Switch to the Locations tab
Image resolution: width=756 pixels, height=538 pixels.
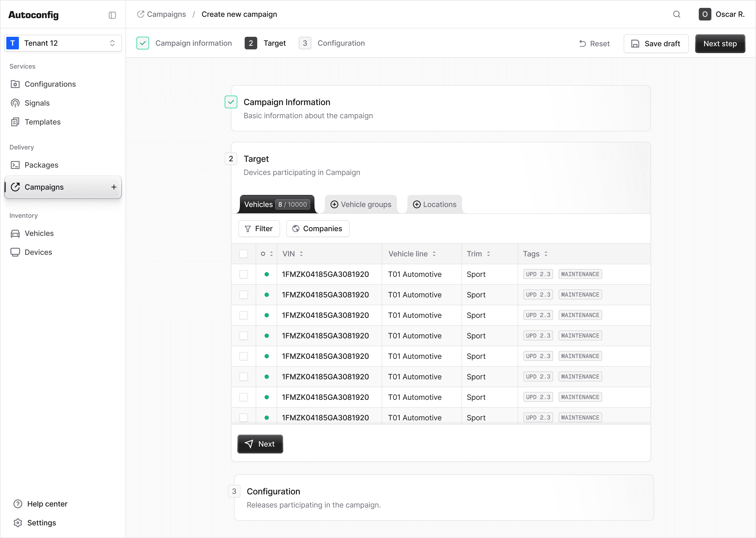click(435, 204)
